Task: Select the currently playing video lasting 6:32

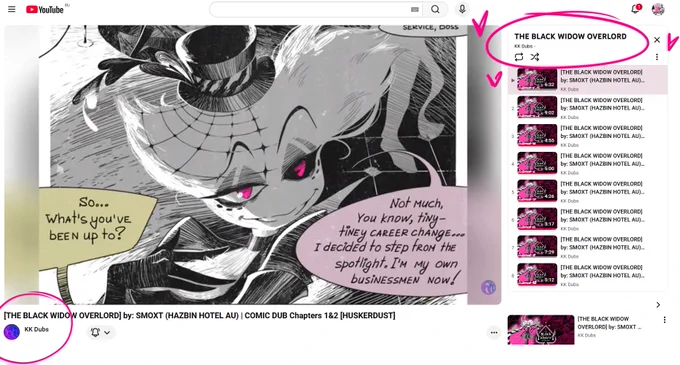Action: 588,80
